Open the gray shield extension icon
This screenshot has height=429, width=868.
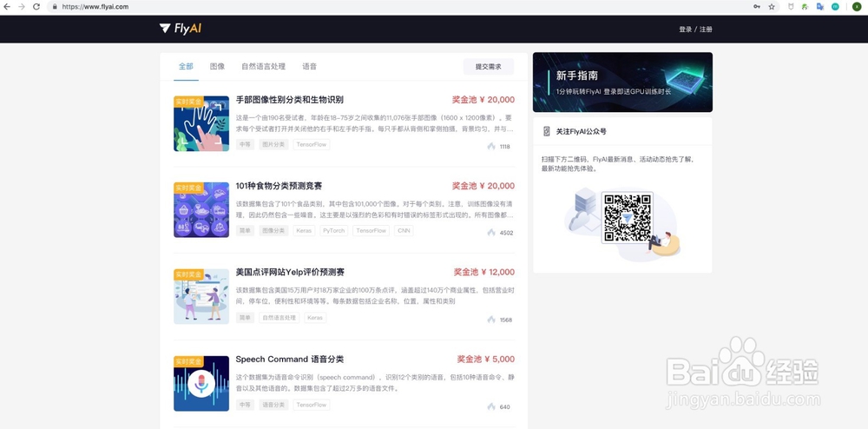tap(791, 7)
